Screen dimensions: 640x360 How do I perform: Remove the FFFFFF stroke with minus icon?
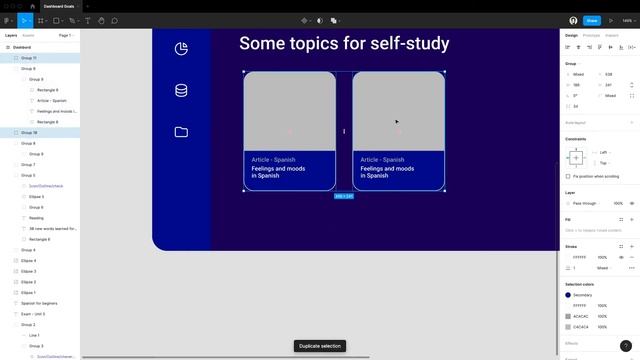pos(632,257)
